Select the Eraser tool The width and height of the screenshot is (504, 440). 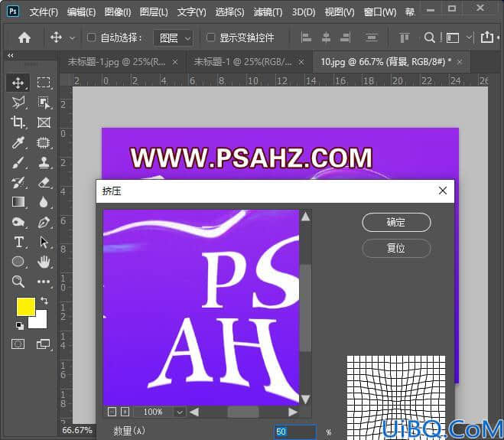click(44, 183)
